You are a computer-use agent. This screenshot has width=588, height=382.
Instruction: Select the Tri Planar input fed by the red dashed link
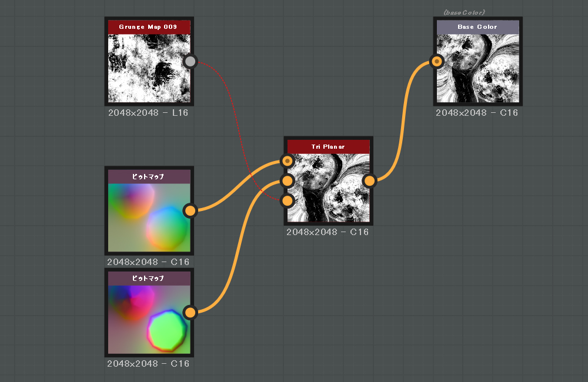point(288,201)
